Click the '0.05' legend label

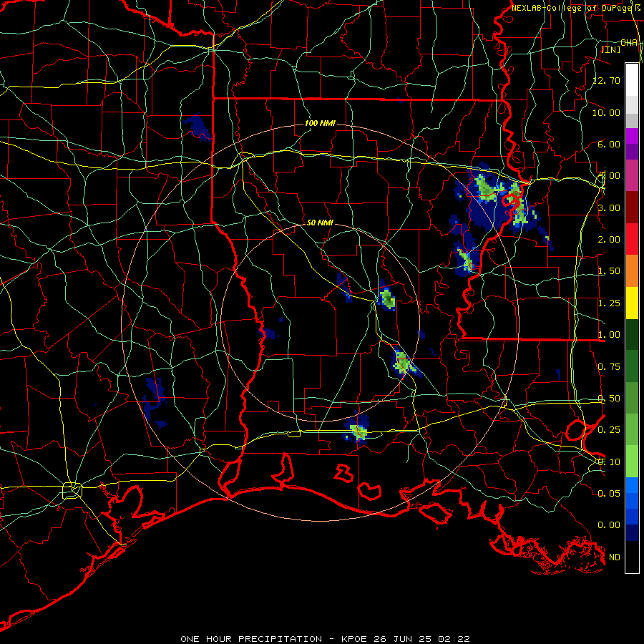[x=609, y=493]
